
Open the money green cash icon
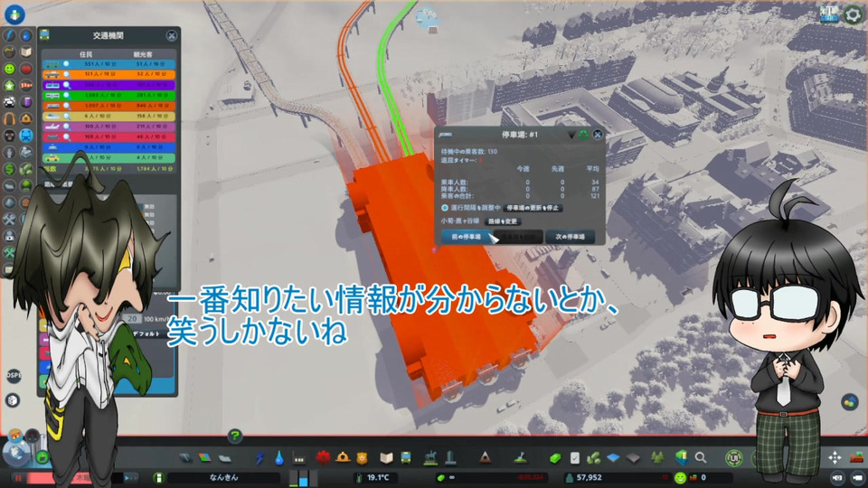point(555,458)
